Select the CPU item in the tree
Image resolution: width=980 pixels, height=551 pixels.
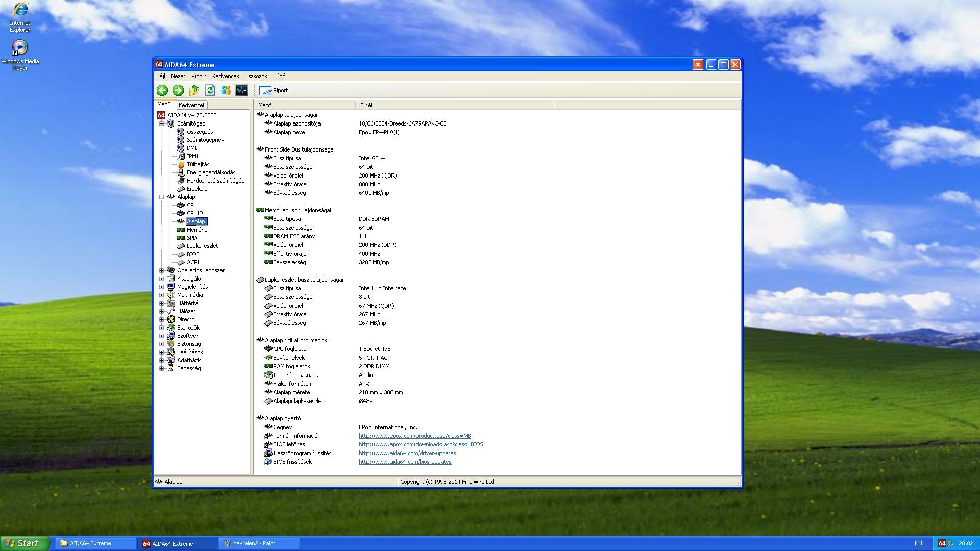click(192, 205)
